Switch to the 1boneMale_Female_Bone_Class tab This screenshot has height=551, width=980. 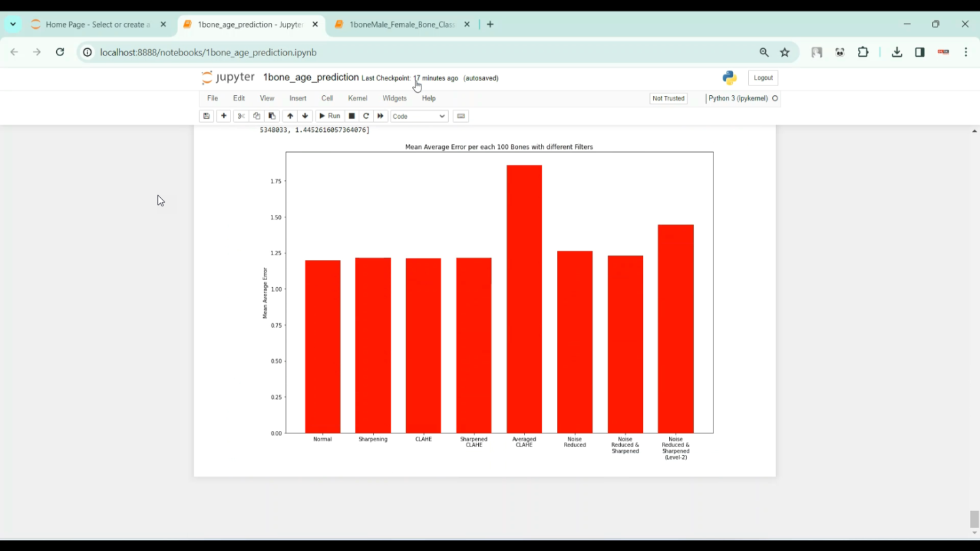pos(401,24)
